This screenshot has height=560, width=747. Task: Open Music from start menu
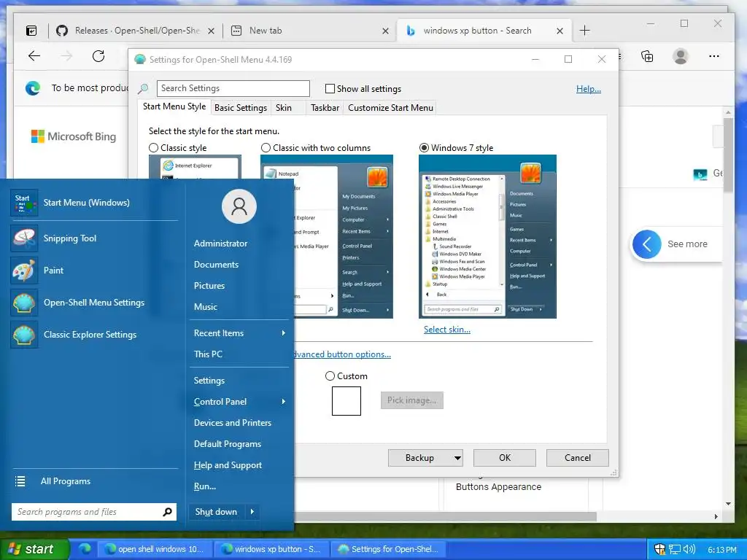(205, 307)
